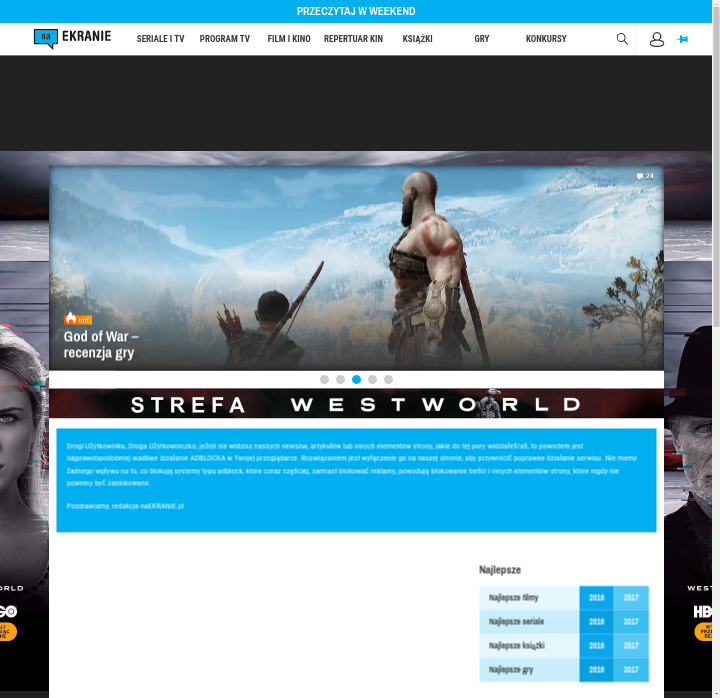Go to REPERTUAR KIN section
The height and width of the screenshot is (698, 720).
(x=353, y=39)
